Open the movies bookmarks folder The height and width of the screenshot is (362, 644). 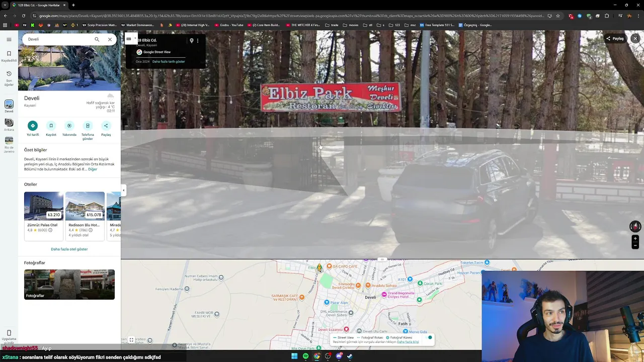(x=351, y=25)
